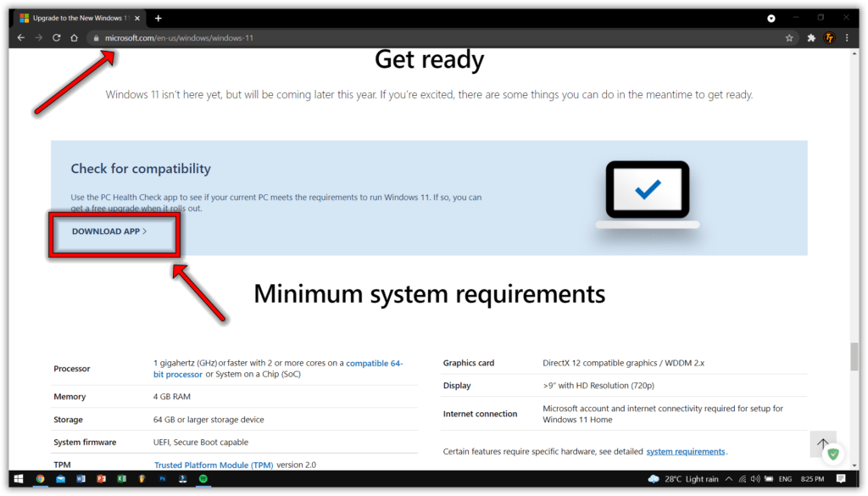The image size is (868, 496).
Task: Click the back-to-top arrow button
Action: click(822, 444)
